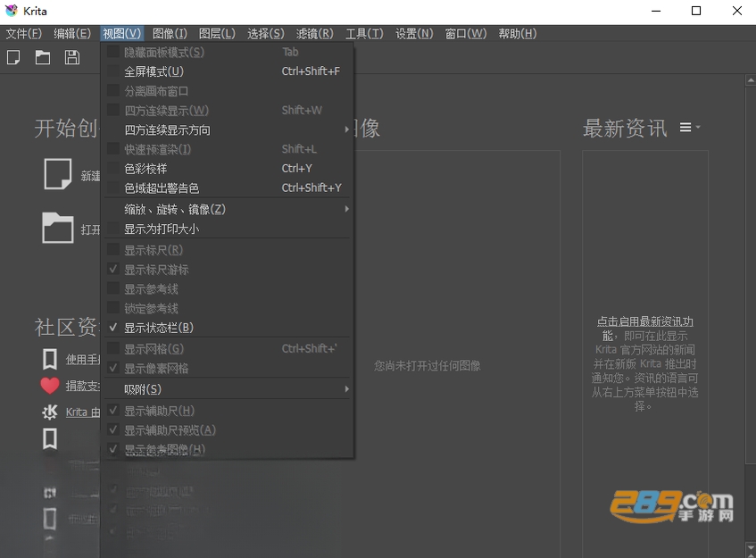
Task: Click the 捐款支持 link
Action: 83,386
